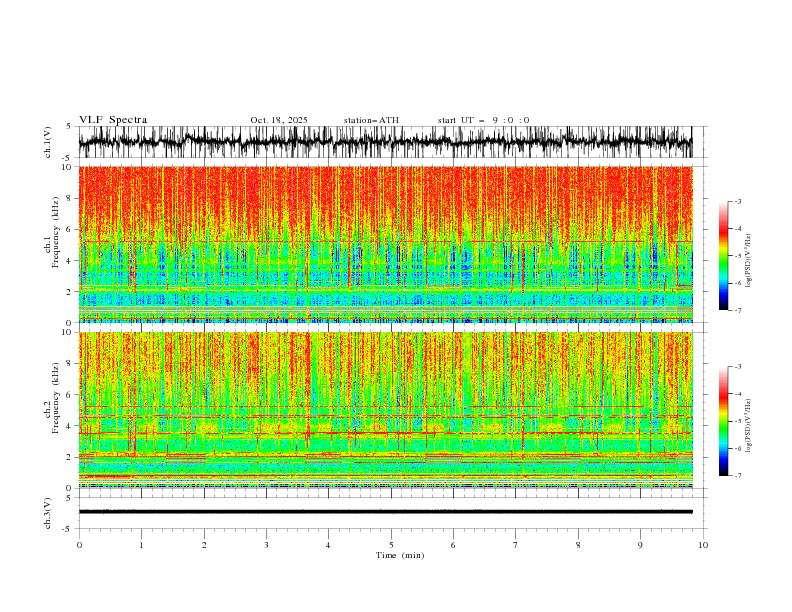Click the "6" kHz tick on ch.2 spectrogram

pos(70,395)
